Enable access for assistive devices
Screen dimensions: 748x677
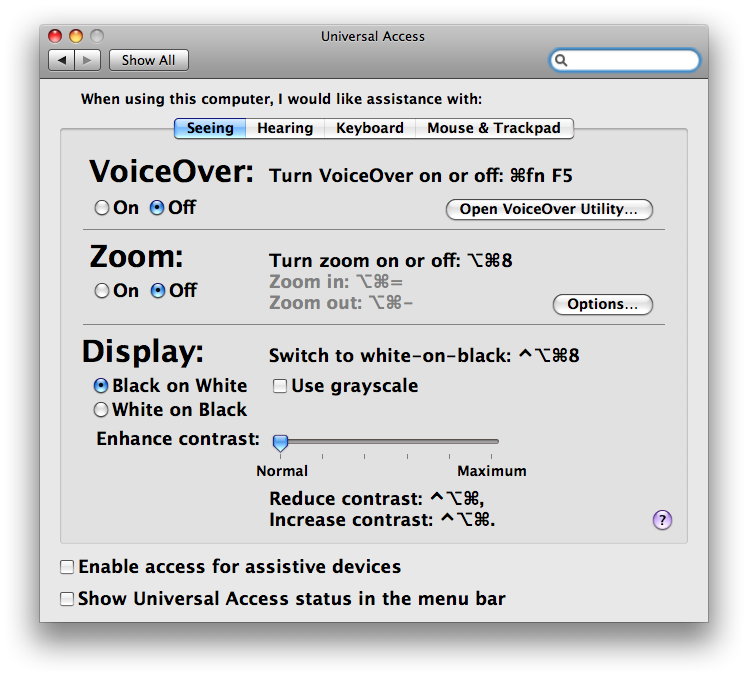[67, 567]
